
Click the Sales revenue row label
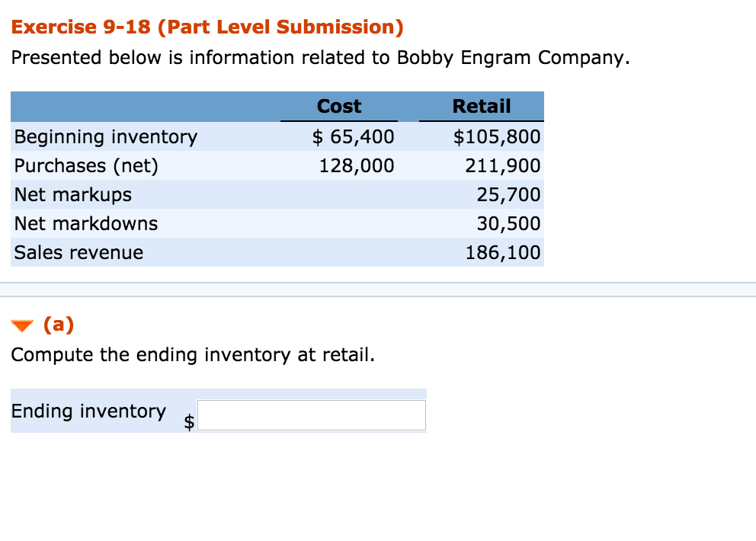click(x=78, y=253)
